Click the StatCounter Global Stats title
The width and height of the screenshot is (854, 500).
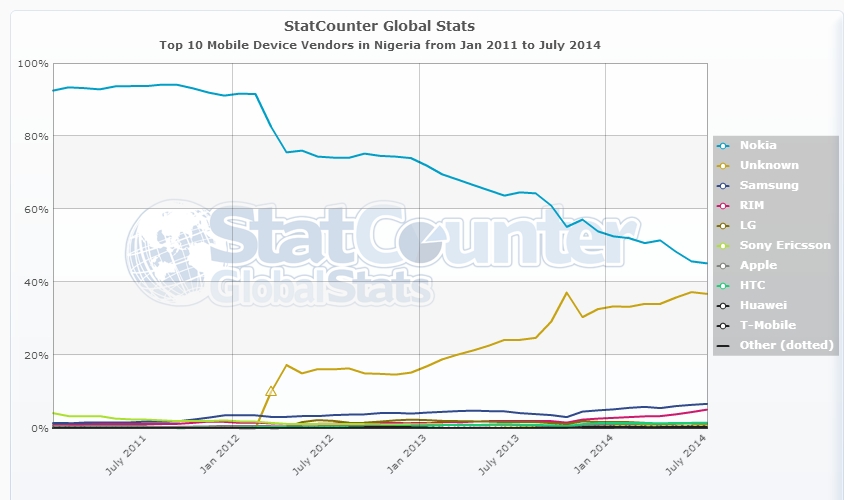point(380,25)
